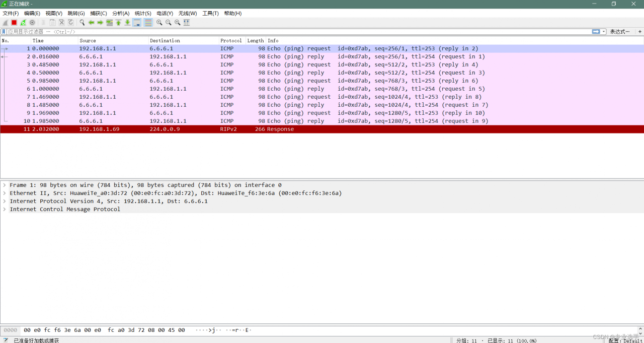Image resolution: width=644 pixels, height=343 pixels.
Task: Open the 电话(Y) menu
Action: [x=165, y=13]
